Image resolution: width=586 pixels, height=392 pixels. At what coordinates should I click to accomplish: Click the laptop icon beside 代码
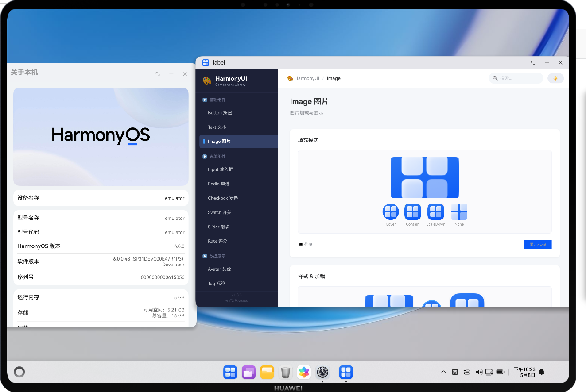(x=301, y=245)
